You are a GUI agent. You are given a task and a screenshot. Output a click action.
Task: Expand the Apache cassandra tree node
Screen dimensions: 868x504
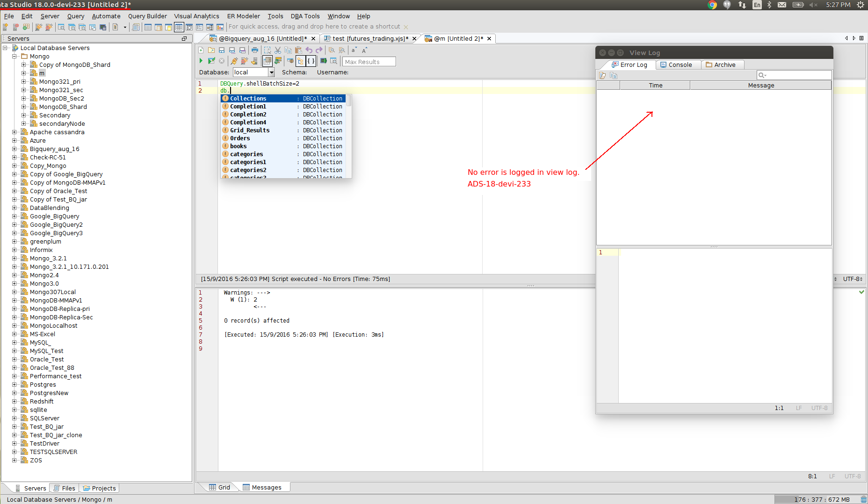click(x=14, y=132)
